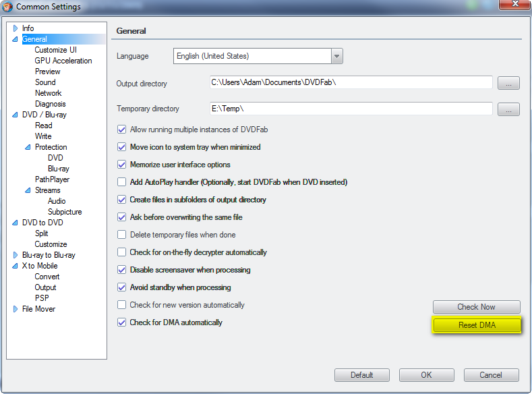Screen dimensions: 532x394
Task: Expand the Info tree node
Action: (x=16, y=28)
